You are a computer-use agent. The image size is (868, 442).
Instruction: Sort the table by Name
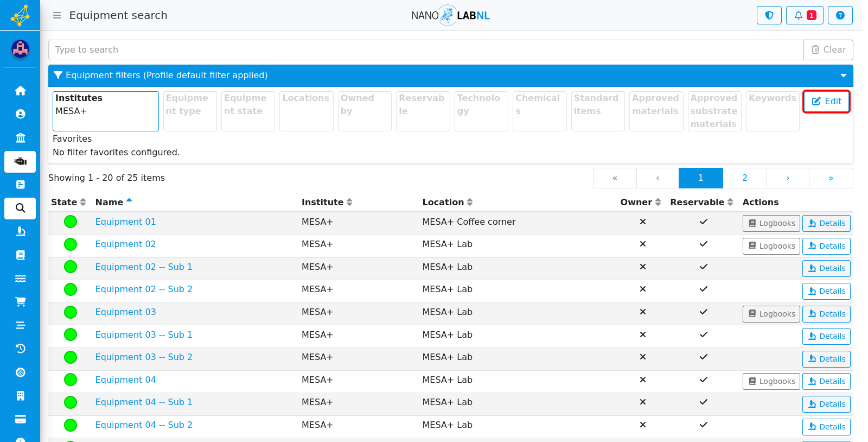114,202
